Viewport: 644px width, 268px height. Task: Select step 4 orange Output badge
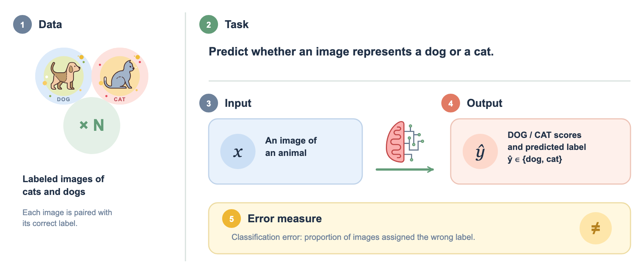point(451,103)
